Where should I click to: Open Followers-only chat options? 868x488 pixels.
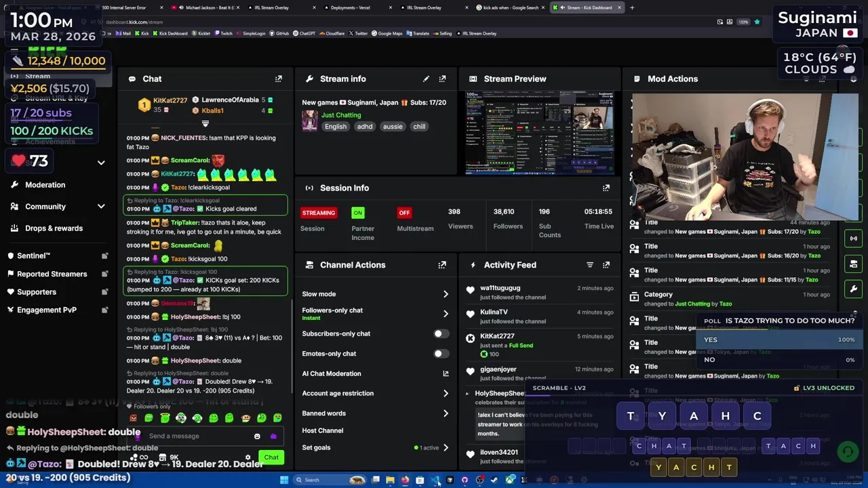[x=375, y=314]
